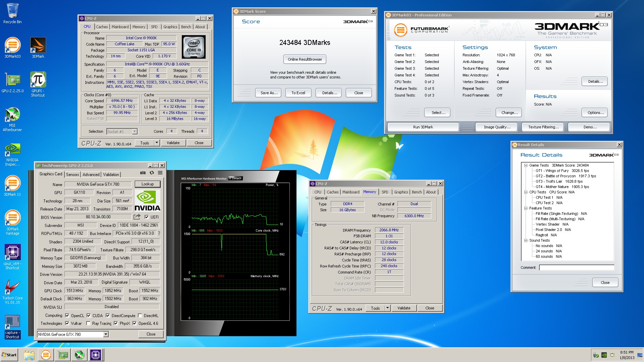Click the MSI Afterburner taskbar icon
The image size is (644, 362).
tap(79, 355)
